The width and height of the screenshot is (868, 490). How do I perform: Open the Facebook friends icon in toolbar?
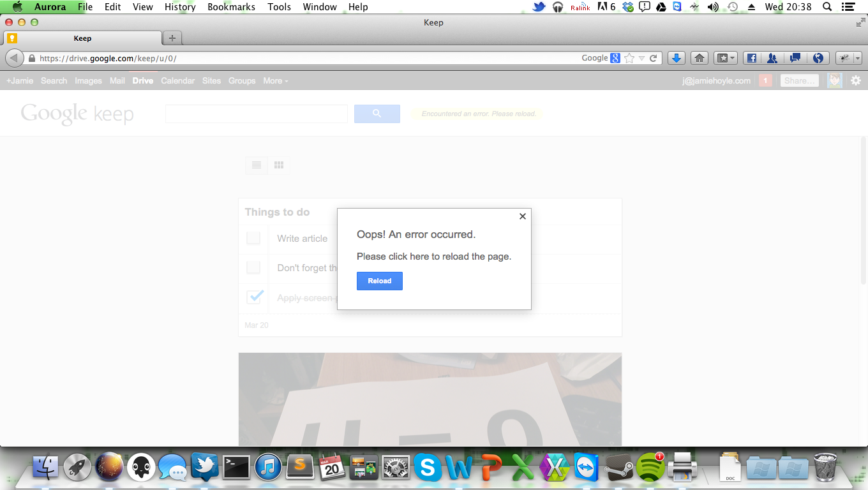pyautogui.click(x=772, y=58)
